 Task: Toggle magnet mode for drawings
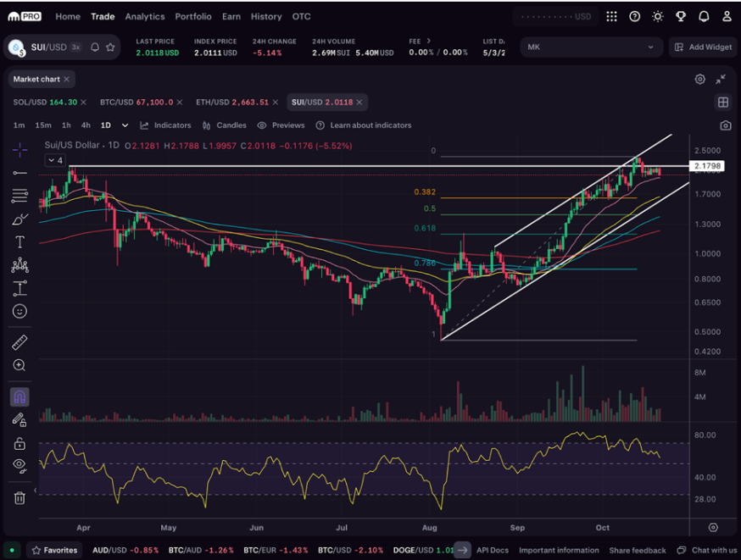coord(19,396)
